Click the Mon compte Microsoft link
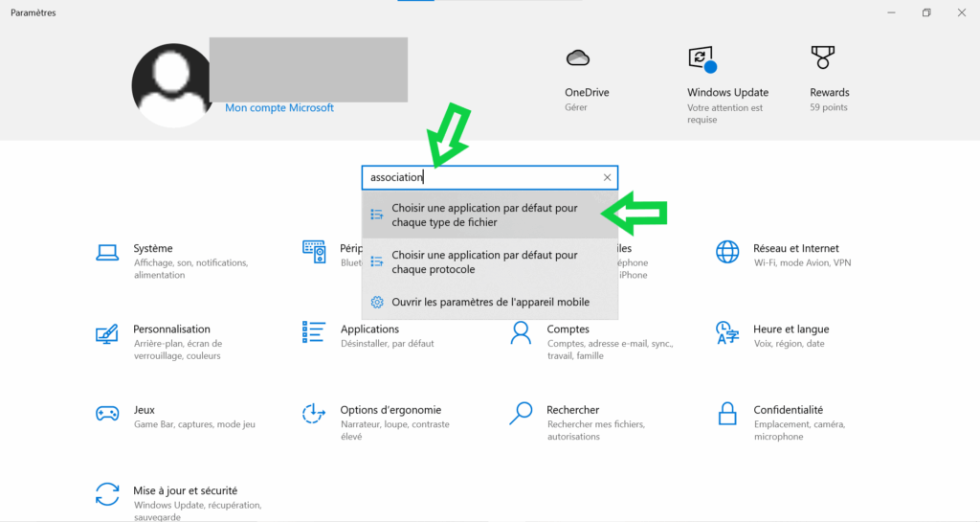 [279, 108]
